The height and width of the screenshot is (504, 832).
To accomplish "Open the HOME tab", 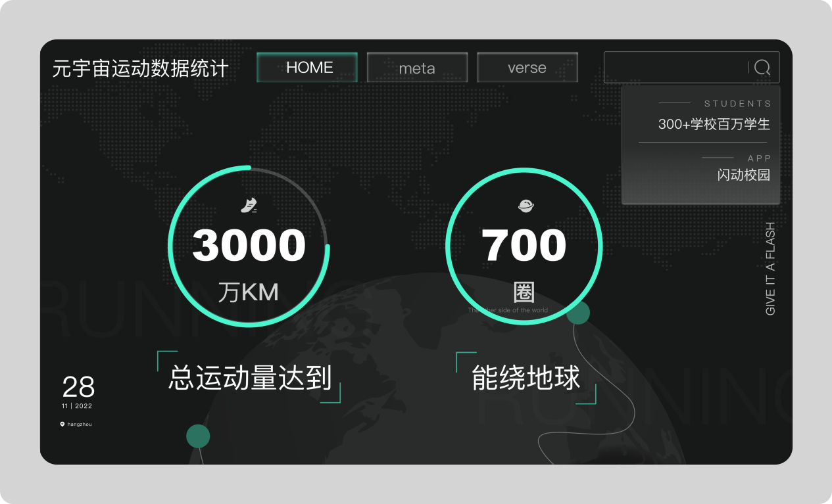I will pos(307,67).
